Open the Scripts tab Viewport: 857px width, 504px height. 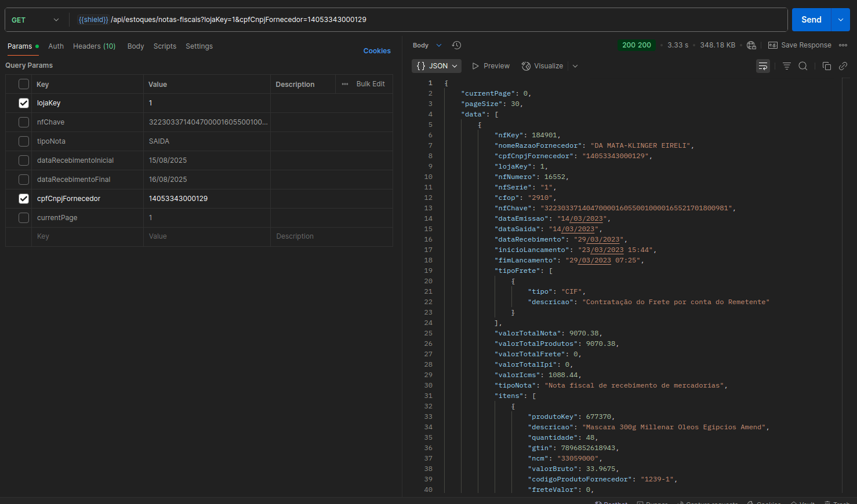coord(165,46)
